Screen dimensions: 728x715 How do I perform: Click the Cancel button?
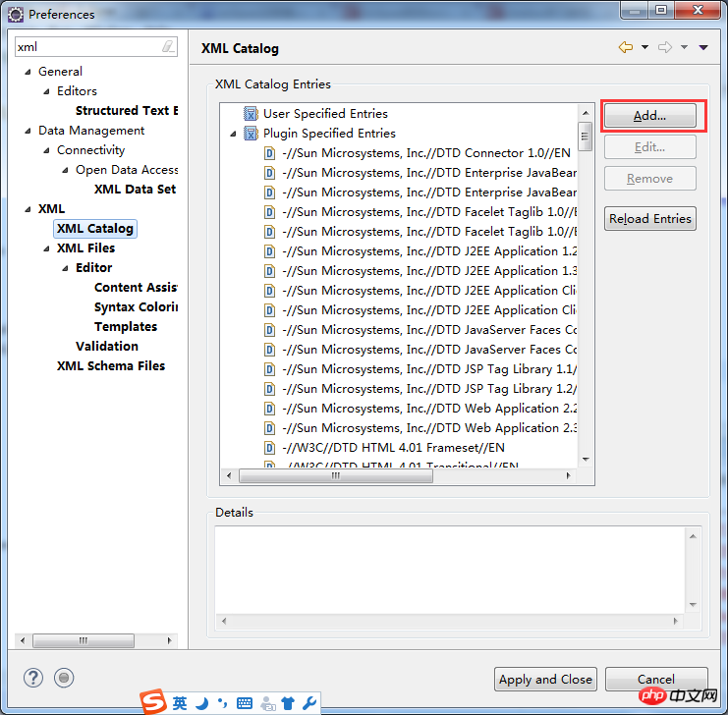tap(656, 680)
